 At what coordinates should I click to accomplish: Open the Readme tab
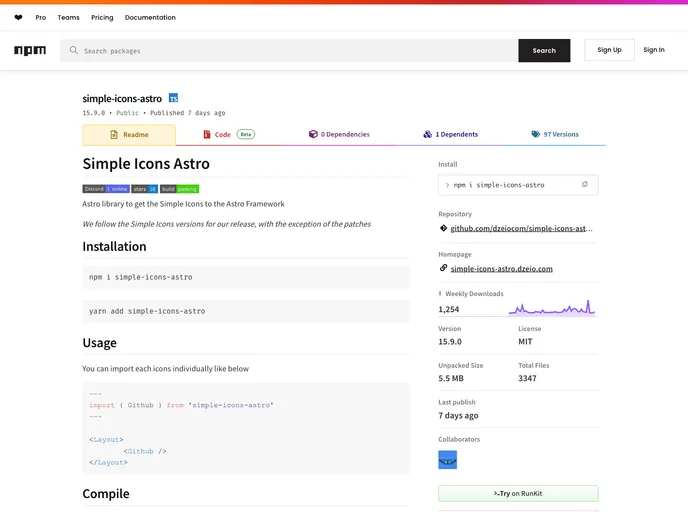(129, 134)
